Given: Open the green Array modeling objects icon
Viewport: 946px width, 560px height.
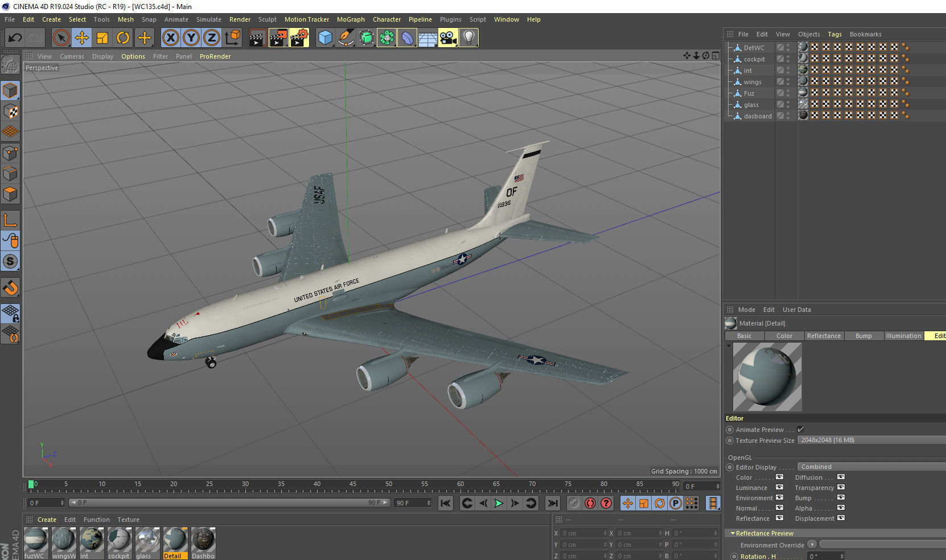Looking at the screenshot, I should [x=386, y=38].
